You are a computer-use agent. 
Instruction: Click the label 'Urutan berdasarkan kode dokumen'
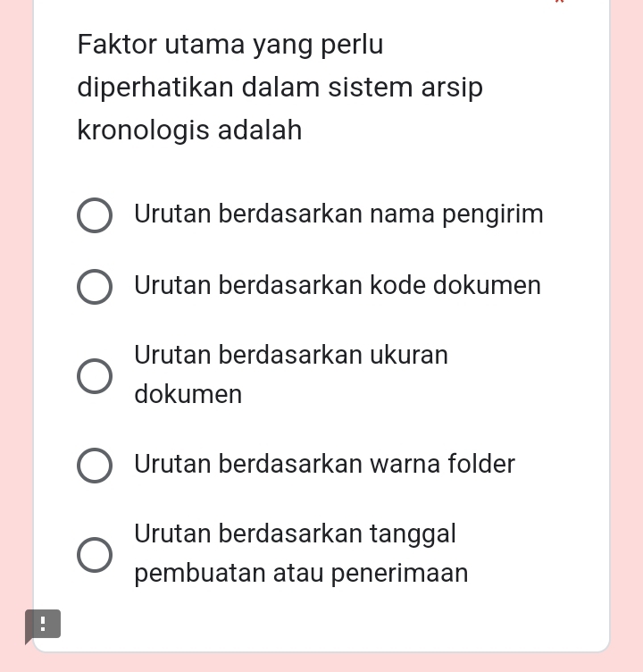[338, 286]
